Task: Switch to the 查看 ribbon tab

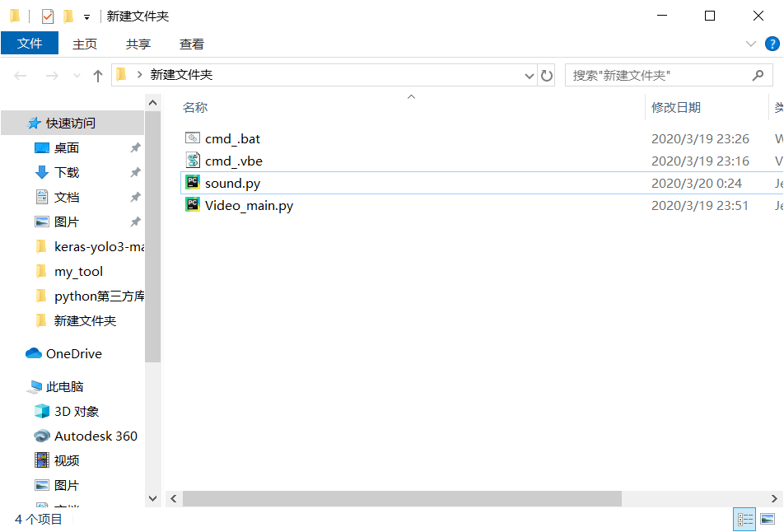Action: 192,44
